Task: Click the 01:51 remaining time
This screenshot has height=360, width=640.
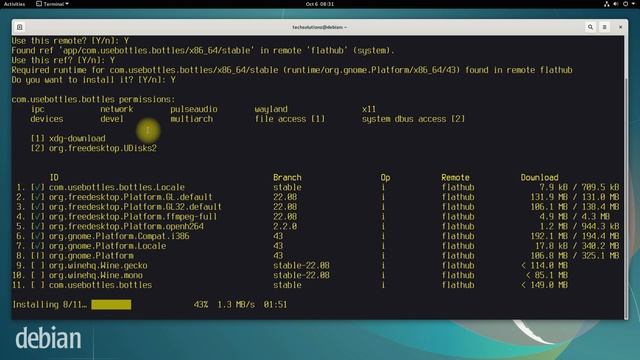Action: pyautogui.click(x=275, y=304)
